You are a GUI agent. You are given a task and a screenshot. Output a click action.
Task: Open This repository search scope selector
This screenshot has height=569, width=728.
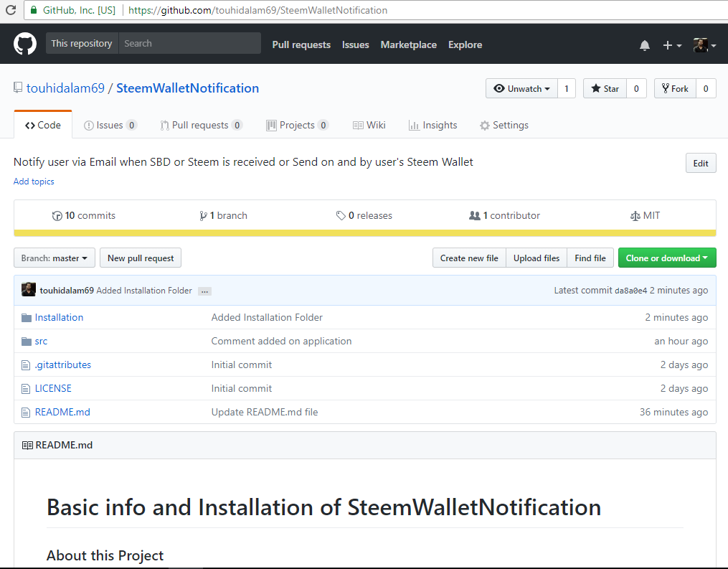(82, 43)
